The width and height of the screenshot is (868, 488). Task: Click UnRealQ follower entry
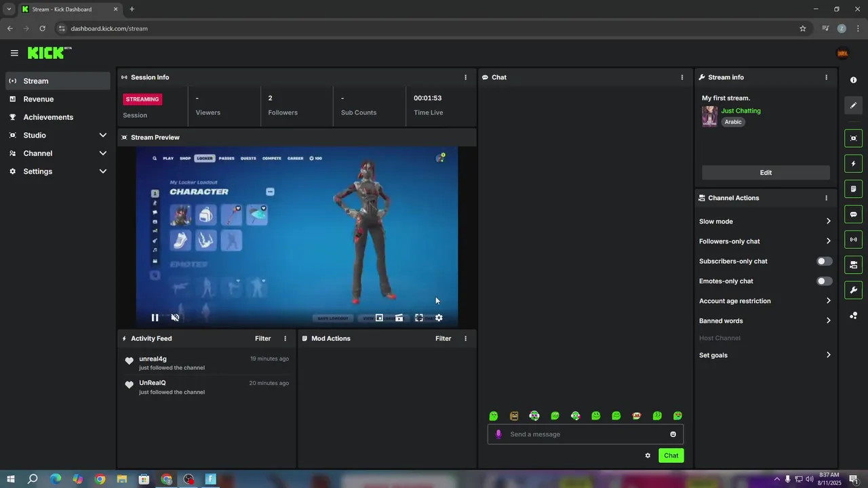coord(207,387)
